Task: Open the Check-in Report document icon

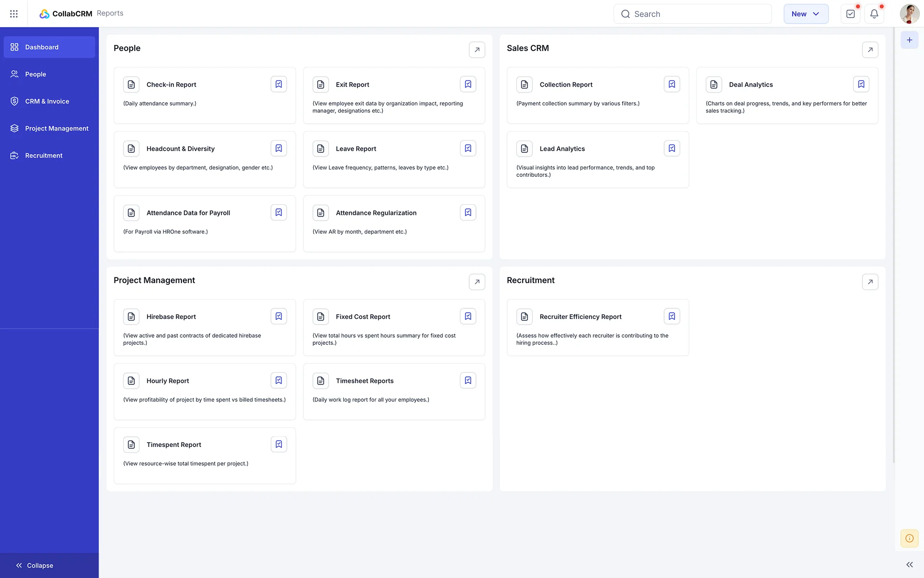Action: pos(131,84)
